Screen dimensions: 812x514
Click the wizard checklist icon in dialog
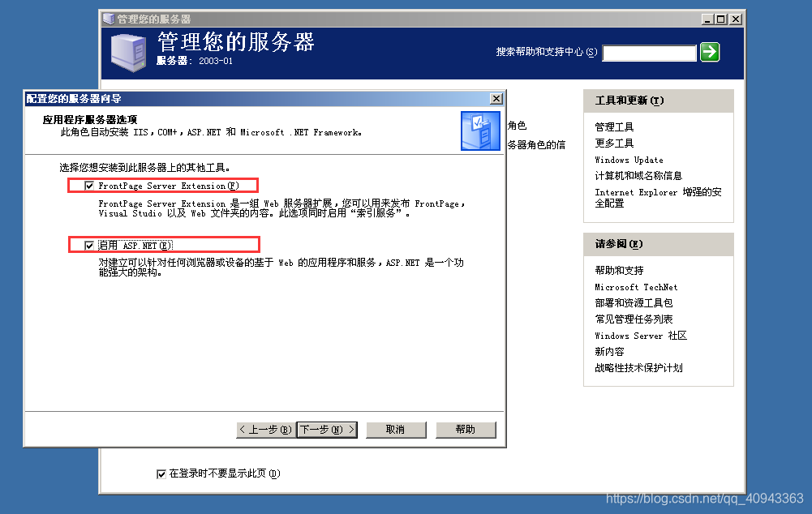click(480, 131)
